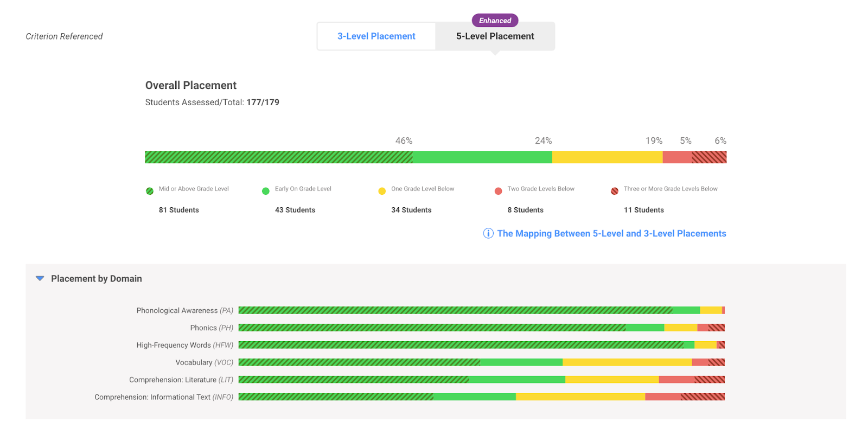This screenshot has width=868, height=428.
Task: Switch to the 3-Level Placement tab
Action: (376, 36)
